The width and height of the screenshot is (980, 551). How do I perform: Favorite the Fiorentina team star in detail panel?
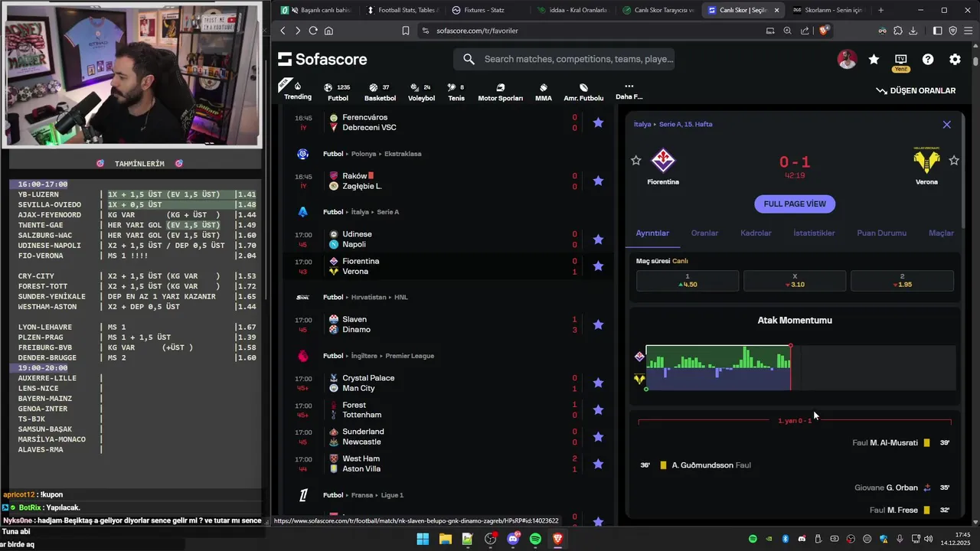pos(635,161)
